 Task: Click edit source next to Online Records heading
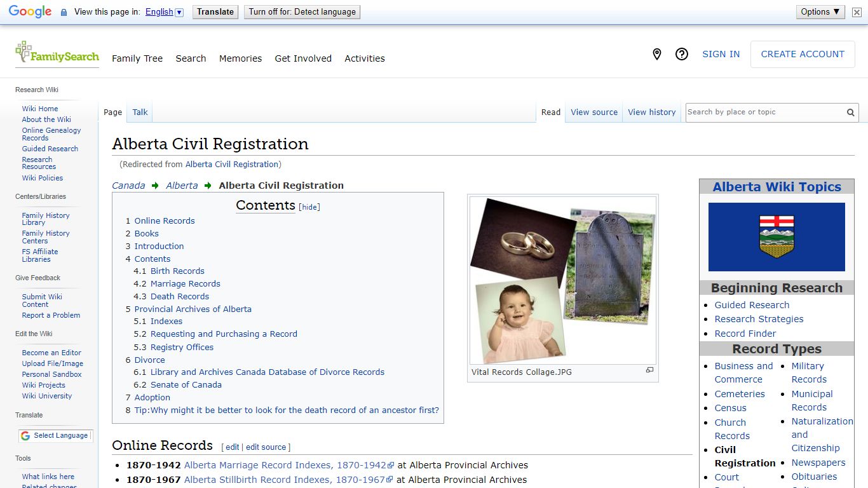point(266,447)
